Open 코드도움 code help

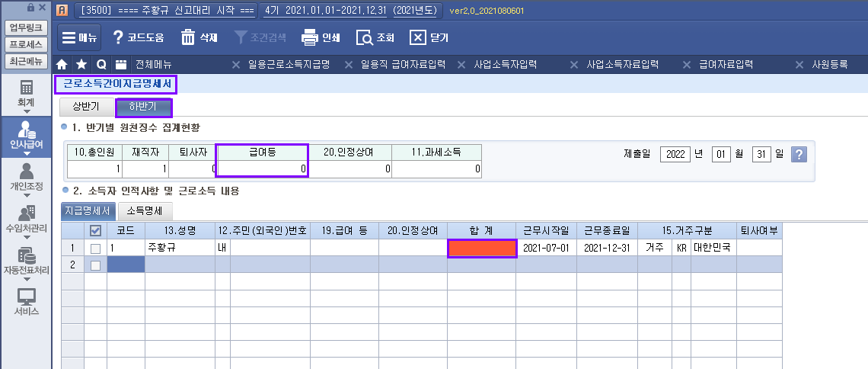coord(139,37)
